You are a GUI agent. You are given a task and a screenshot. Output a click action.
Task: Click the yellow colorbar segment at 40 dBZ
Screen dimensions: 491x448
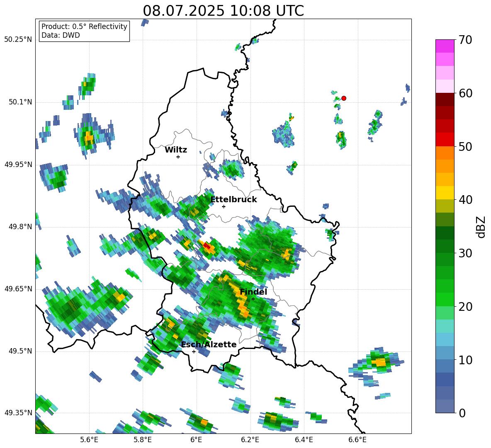coord(445,193)
